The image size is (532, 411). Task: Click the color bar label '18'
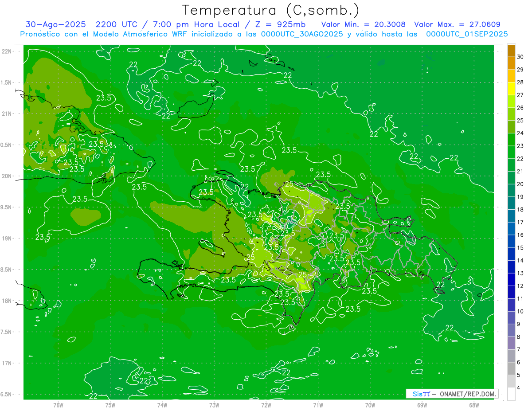click(520, 209)
